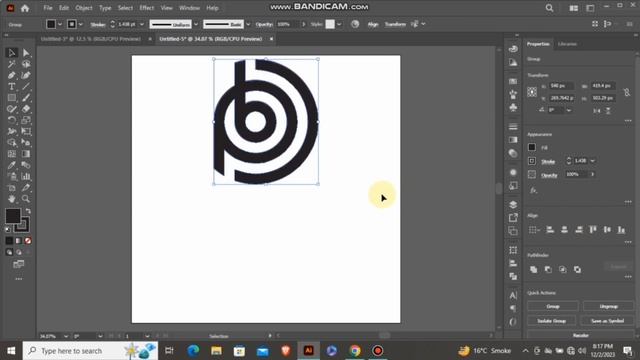Open the brush definition dropdown
The width and height of the screenshot is (640, 360).
point(248,24)
